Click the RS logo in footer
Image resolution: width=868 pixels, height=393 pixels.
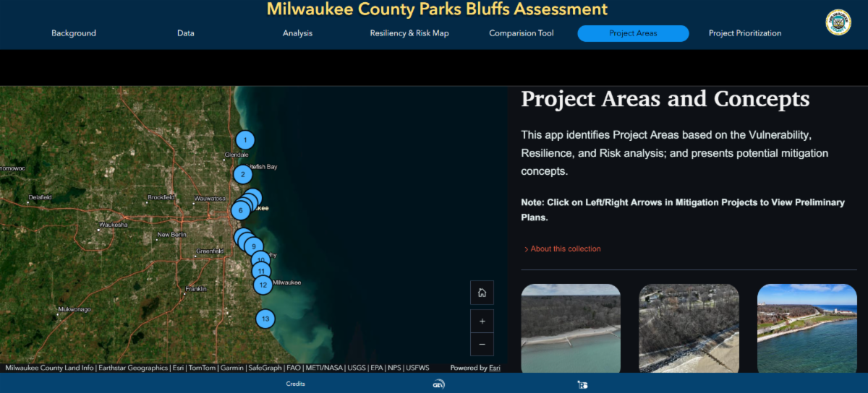pyautogui.click(x=582, y=384)
